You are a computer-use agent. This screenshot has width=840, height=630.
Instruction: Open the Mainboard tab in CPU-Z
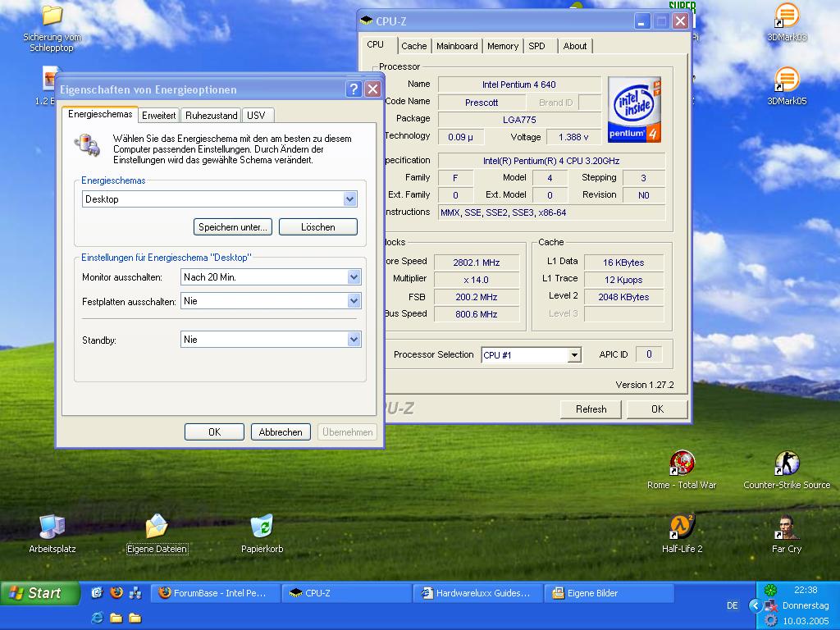[x=457, y=46]
